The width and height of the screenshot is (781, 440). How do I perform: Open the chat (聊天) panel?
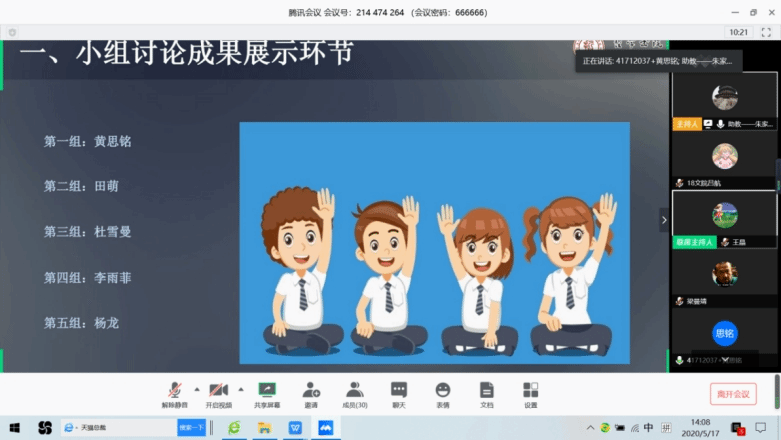click(x=399, y=392)
